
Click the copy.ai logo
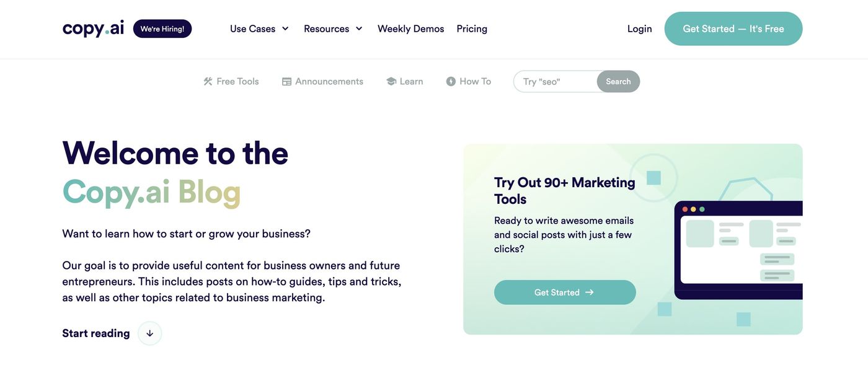[93, 29]
